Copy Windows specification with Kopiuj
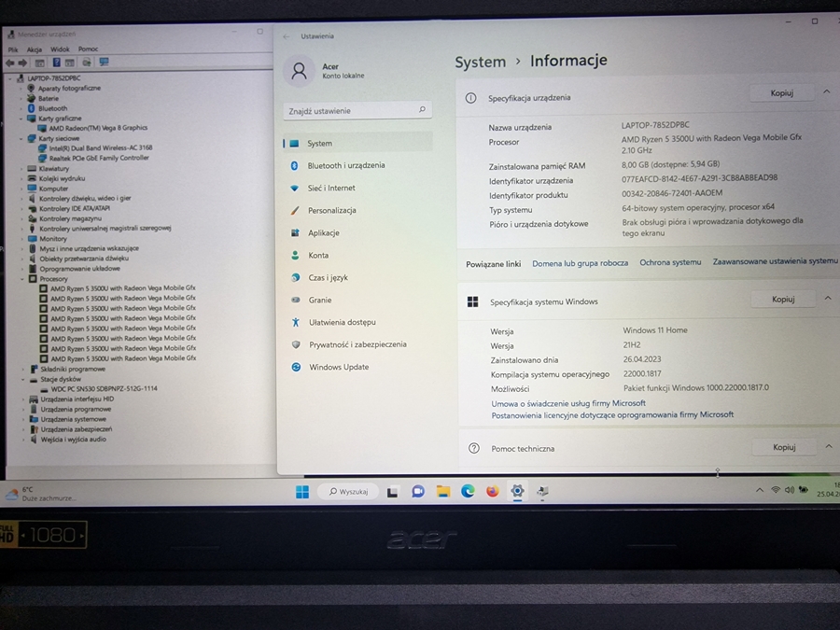This screenshot has height=630, width=840. (x=783, y=299)
